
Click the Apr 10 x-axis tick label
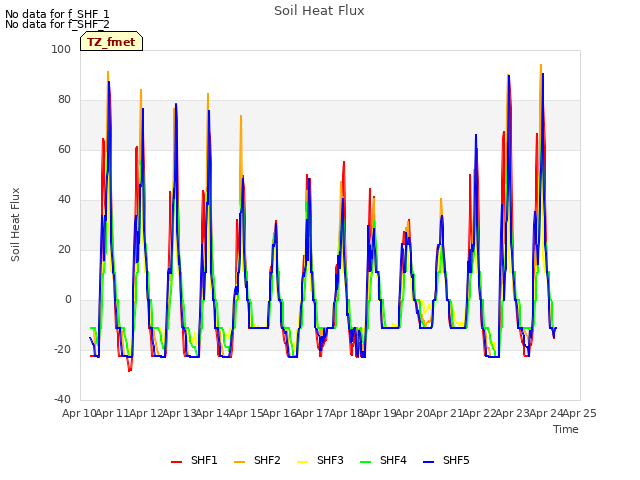tap(79, 413)
